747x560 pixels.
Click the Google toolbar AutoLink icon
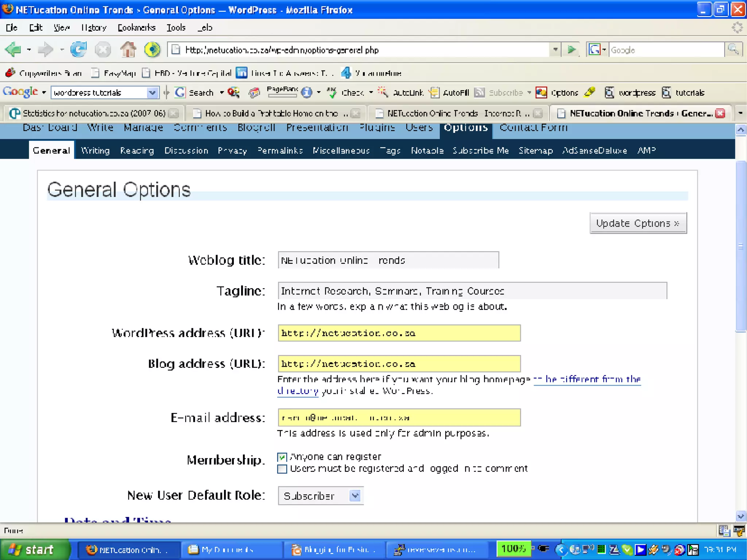pyautogui.click(x=383, y=93)
